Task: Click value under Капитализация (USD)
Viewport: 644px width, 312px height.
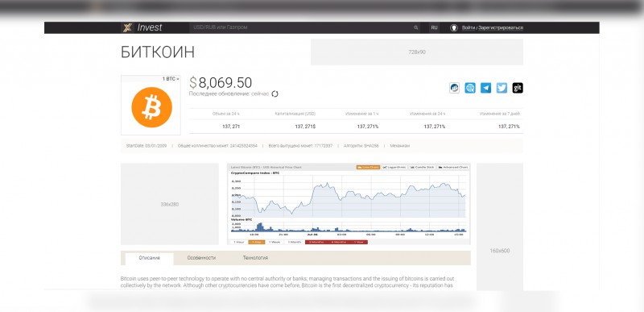Action: point(305,127)
